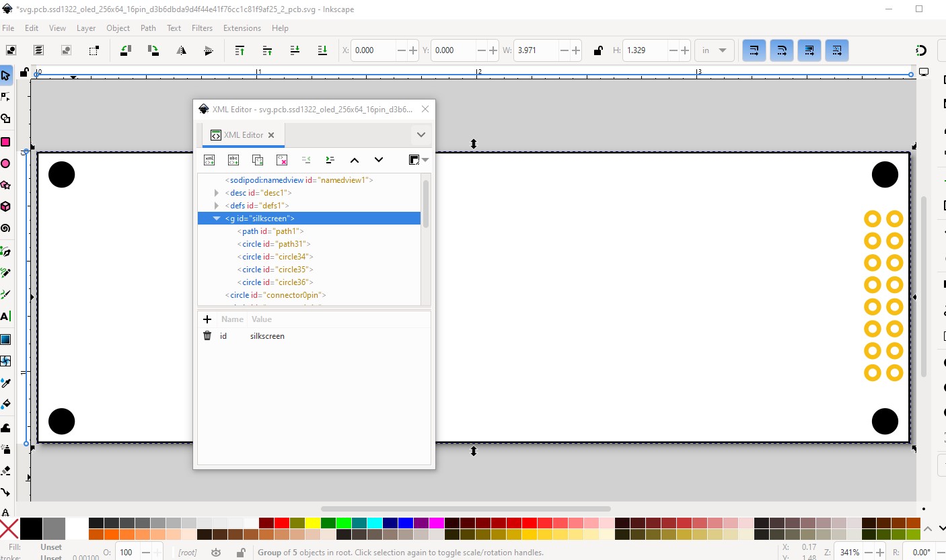Toggle move gradients with object
This screenshot has width=946, height=560.
809,50
